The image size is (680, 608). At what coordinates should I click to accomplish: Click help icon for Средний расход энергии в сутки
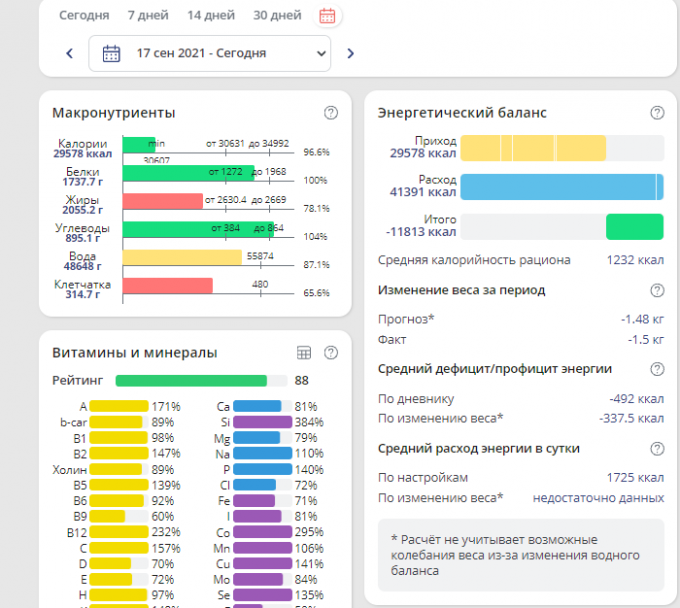coord(657,448)
